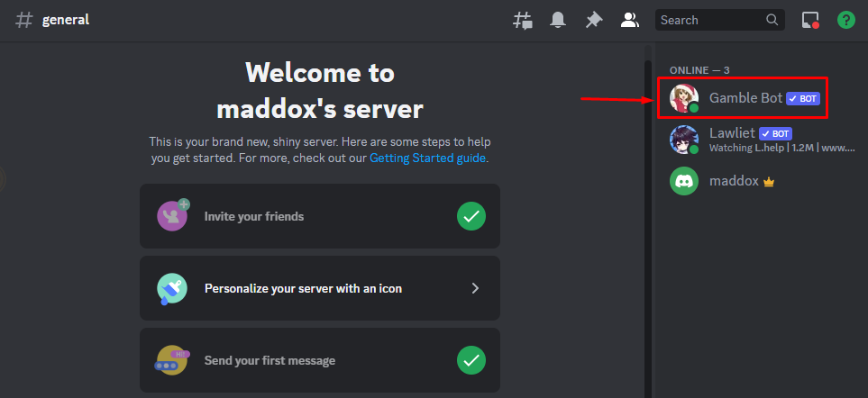This screenshot has width=868, height=398.
Task: Click the Invite your friends checkmark
Action: click(471, 216)
